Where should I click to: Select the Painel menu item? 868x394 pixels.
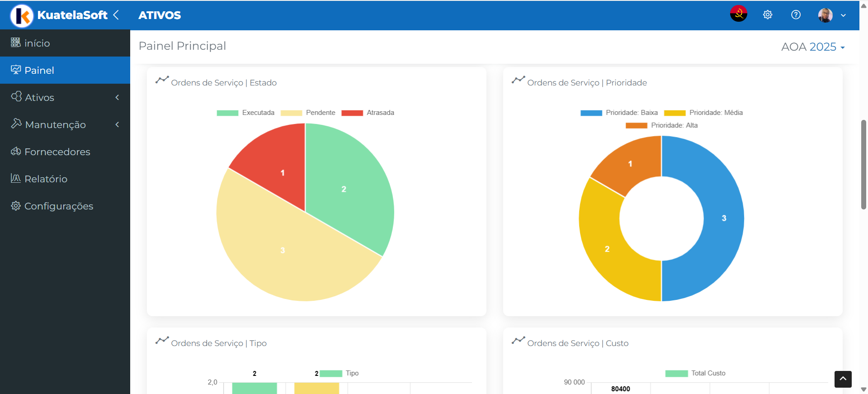[39, 70]
